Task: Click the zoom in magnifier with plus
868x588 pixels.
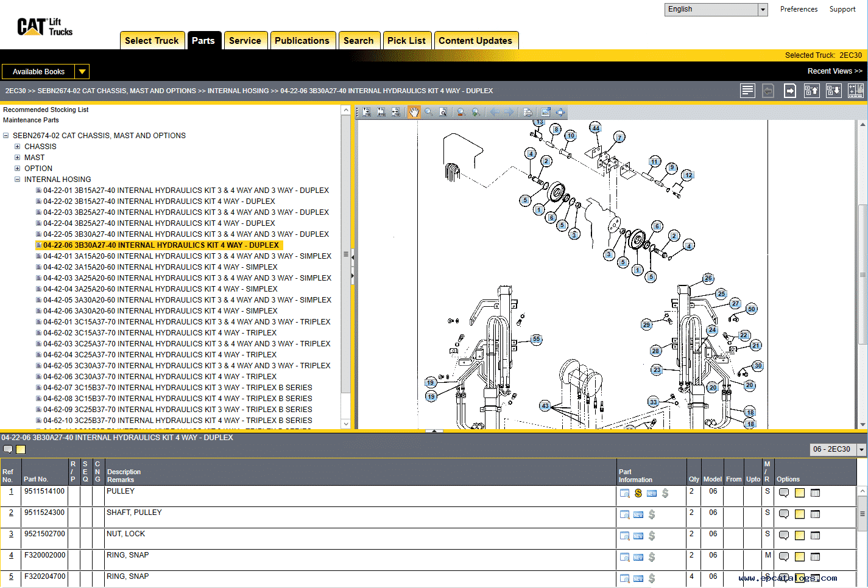Action: 476,112
